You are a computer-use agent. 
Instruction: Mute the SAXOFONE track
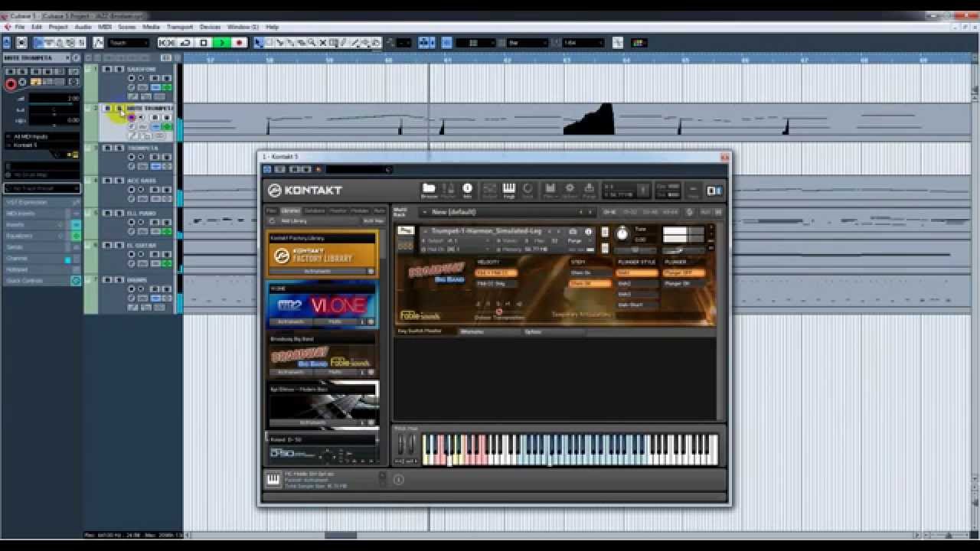point(107,69)
